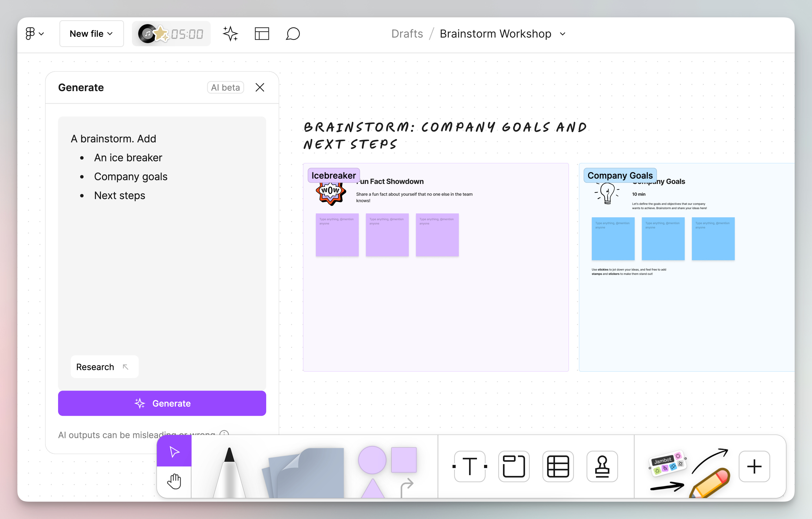Go to Drafts via the breadcrumb

(x=407, y=34)
